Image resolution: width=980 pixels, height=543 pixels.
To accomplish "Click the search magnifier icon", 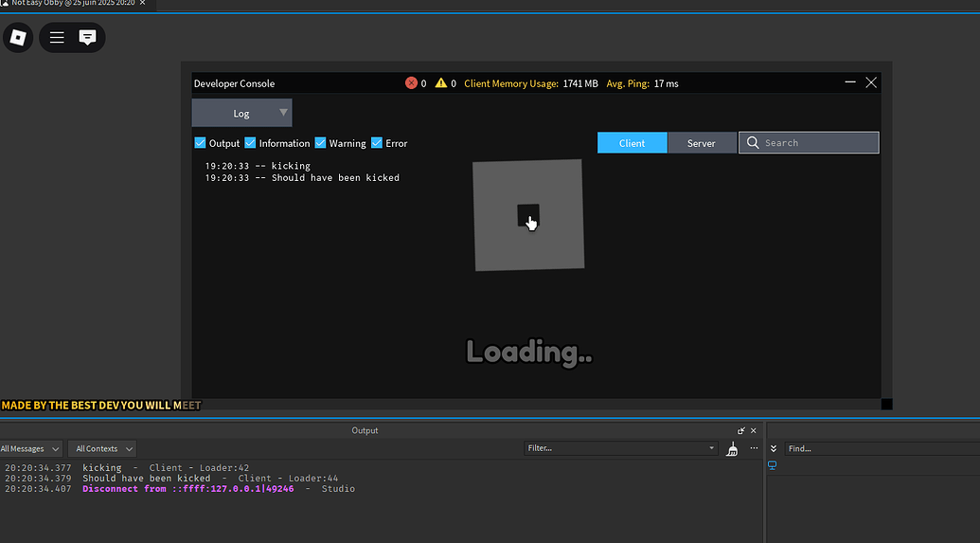I will (x=753, y=143).
